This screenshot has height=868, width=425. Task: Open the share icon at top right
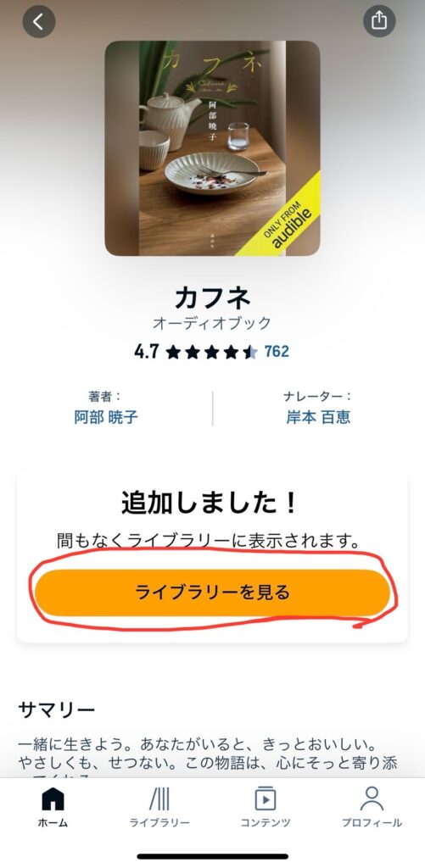[379, 21]
